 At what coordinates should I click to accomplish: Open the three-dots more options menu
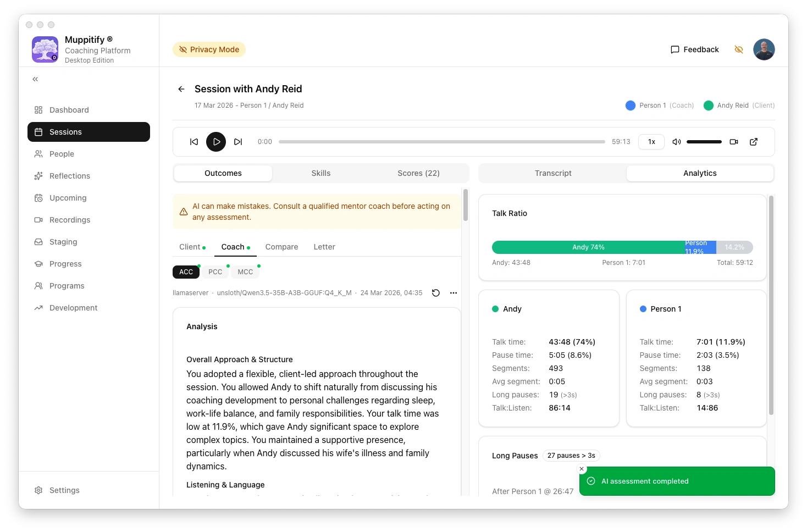[x=454, y=293]
